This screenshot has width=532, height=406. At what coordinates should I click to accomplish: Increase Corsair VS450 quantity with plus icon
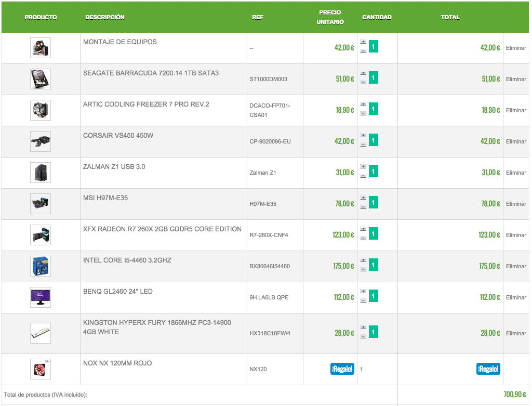tap(363, 136)
